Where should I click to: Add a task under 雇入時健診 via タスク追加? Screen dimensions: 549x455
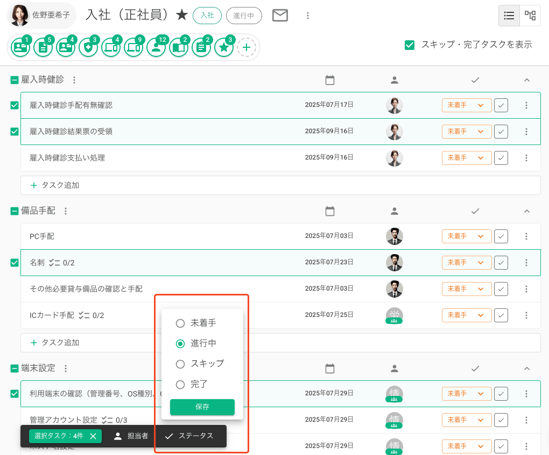point(55,185)
